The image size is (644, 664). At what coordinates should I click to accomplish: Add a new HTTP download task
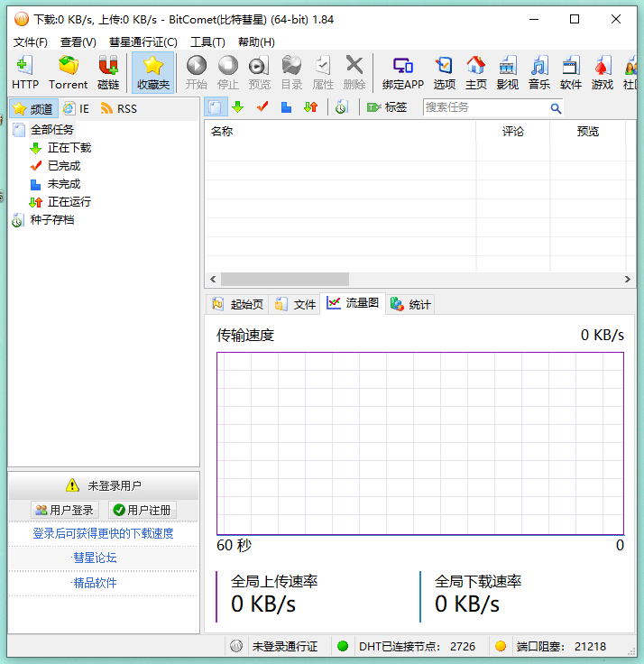tap(25, 72)
